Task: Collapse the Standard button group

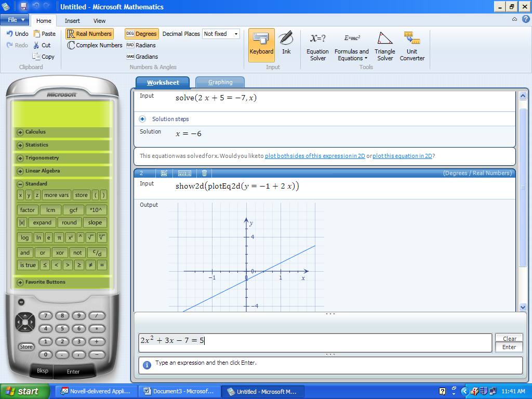Action: point(20,184)
